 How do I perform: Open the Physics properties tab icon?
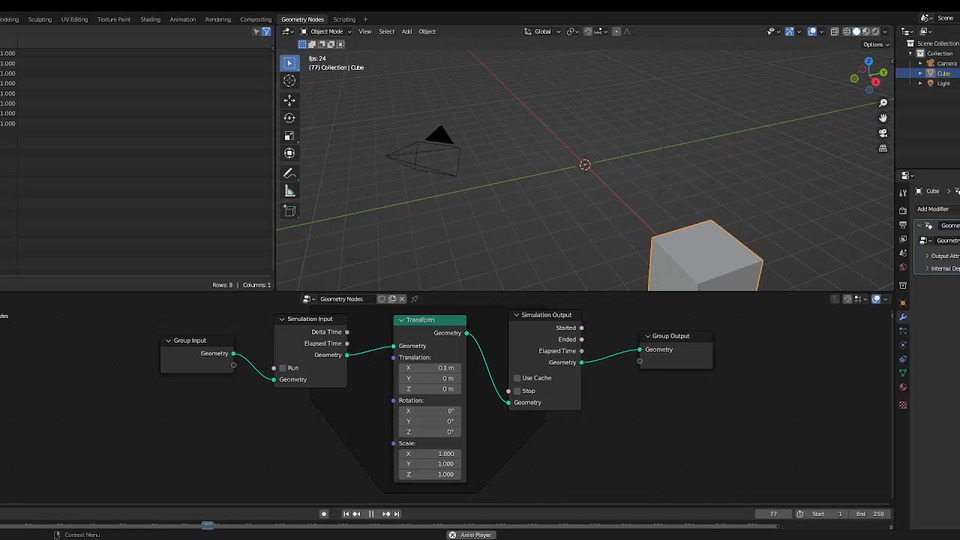click(x=903, y=345)
